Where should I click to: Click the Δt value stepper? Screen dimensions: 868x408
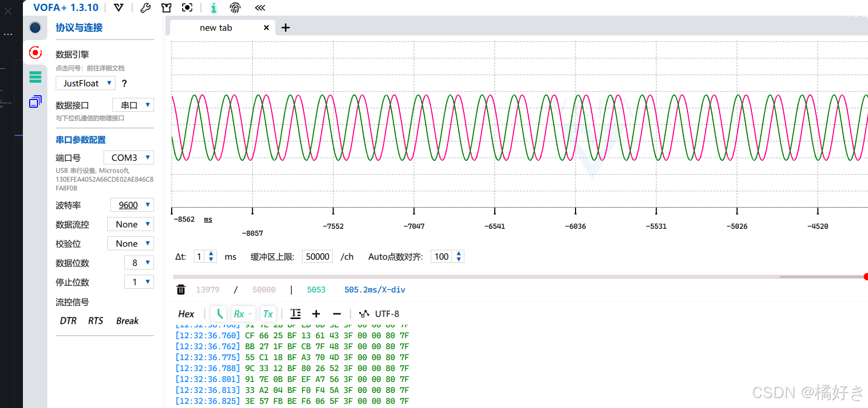tap(205, 257)
